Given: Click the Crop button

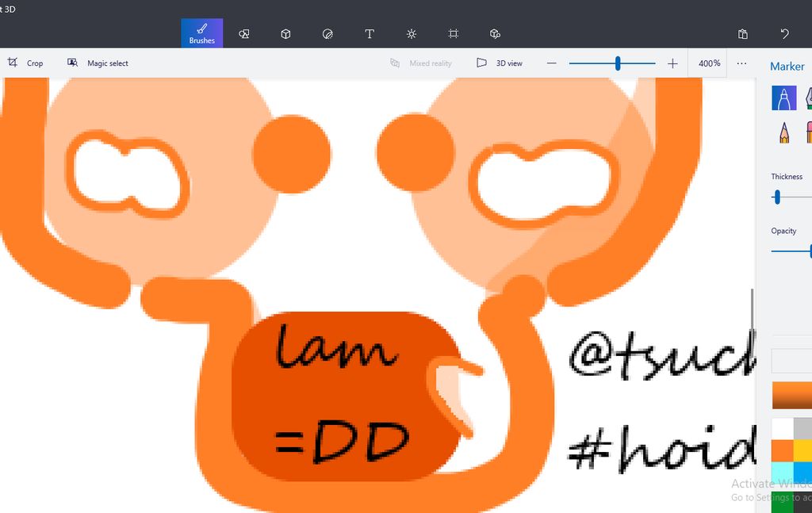Looking at the screenshot, I should pyautogui.click(x=25, y=63).
